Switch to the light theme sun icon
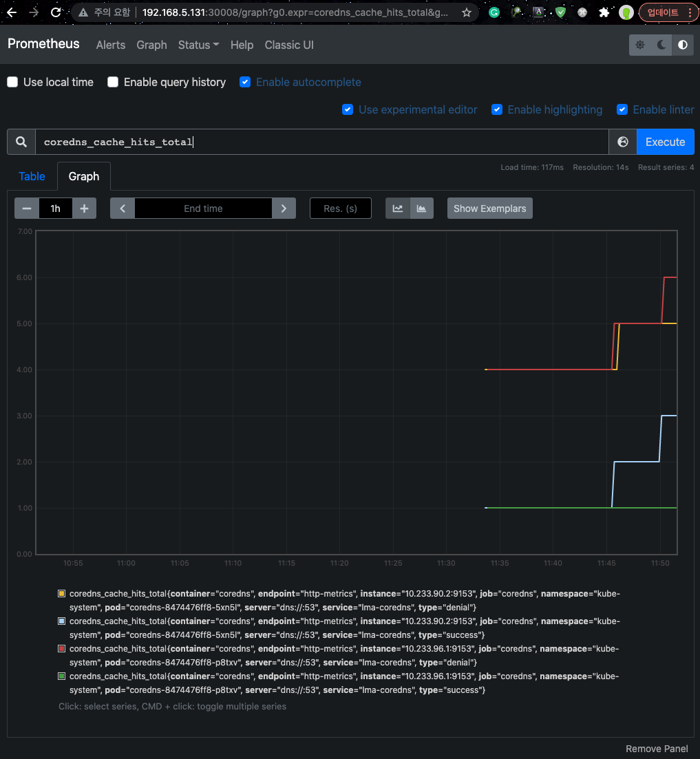This screenshot has height=759, width=700. point(640,45)
